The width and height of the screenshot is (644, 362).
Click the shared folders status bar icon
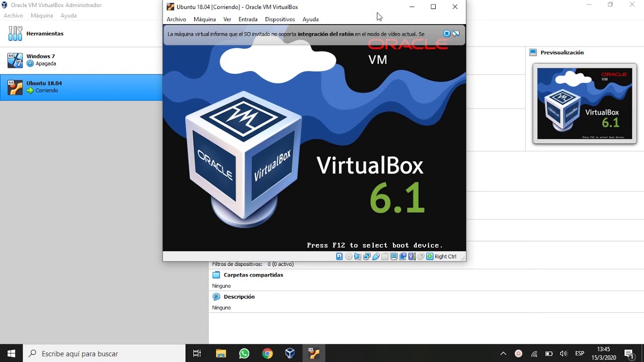(x=385, y=256)
